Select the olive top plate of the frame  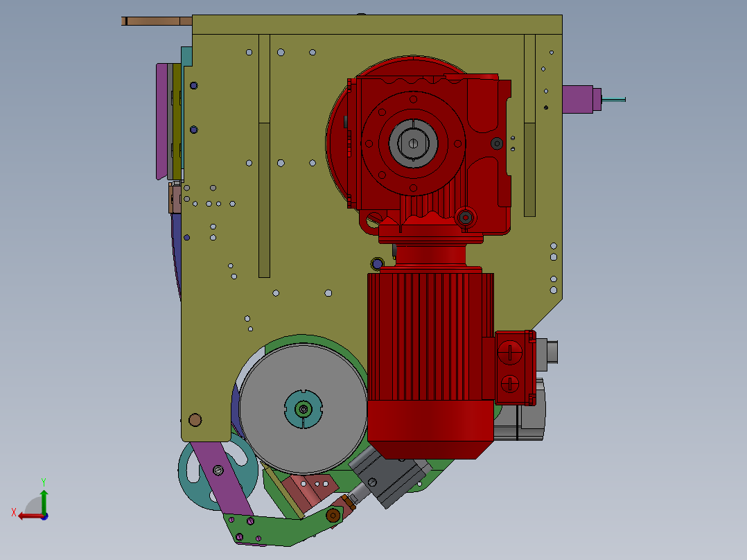377,24
